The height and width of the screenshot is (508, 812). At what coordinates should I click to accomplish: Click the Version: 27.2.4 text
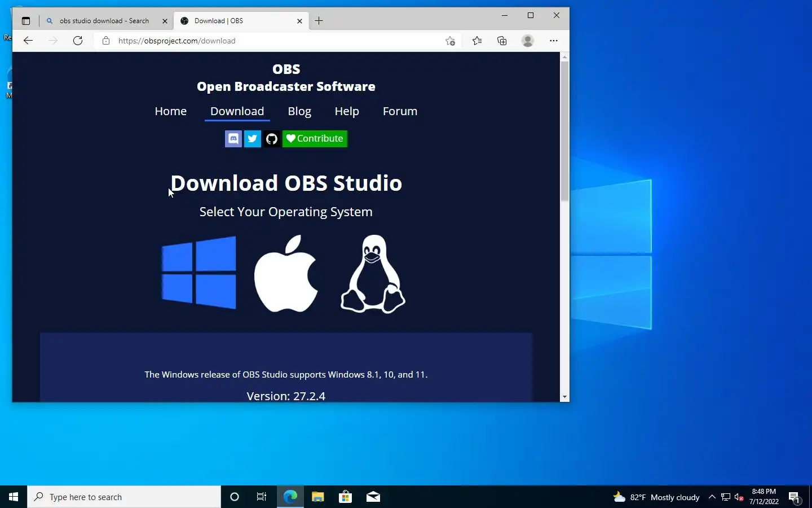[x=286, y=396]
